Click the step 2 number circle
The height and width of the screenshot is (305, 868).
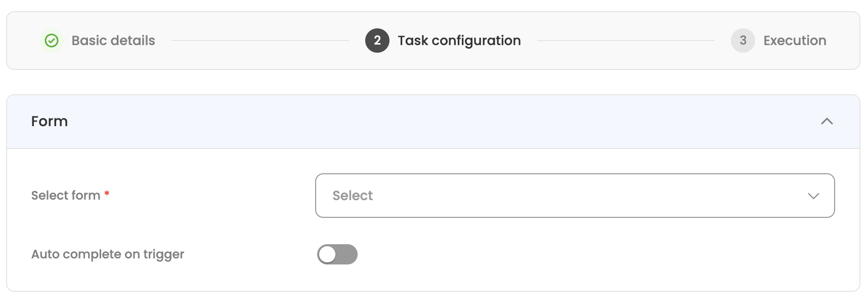(x=377, y=41)
